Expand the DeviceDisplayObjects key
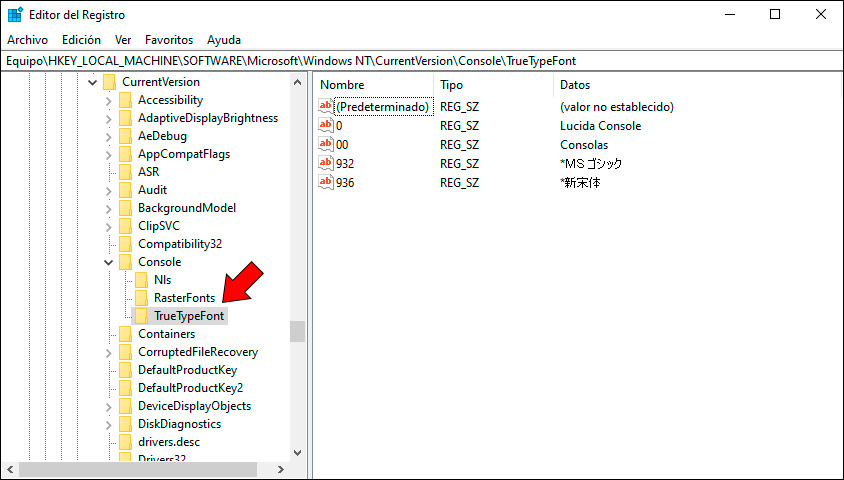This screenshot has width=844, height=480. [108, 406]
